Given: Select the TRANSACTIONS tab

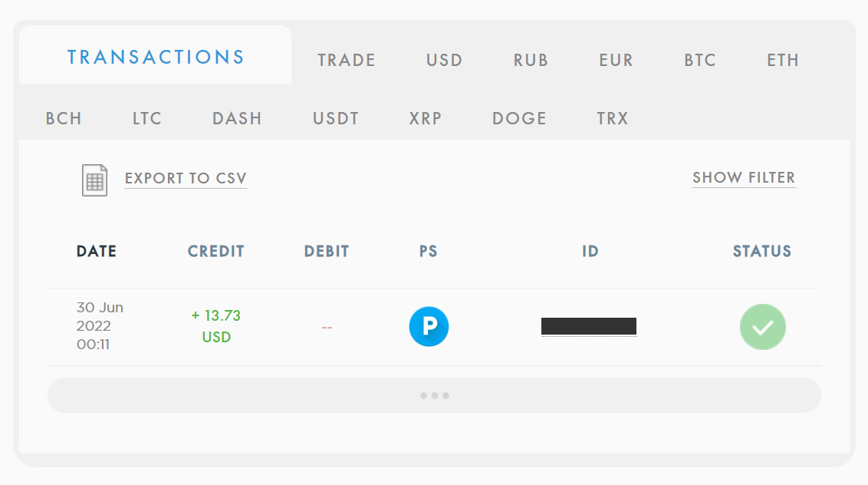Looking at the screenshot, I should click(155, 55).
